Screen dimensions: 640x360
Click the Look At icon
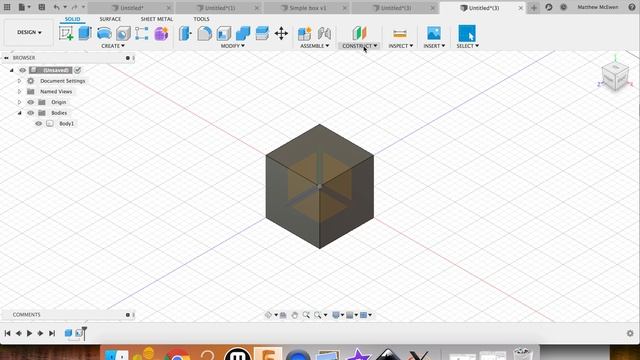pyautogui.click(x=283, y=315)
